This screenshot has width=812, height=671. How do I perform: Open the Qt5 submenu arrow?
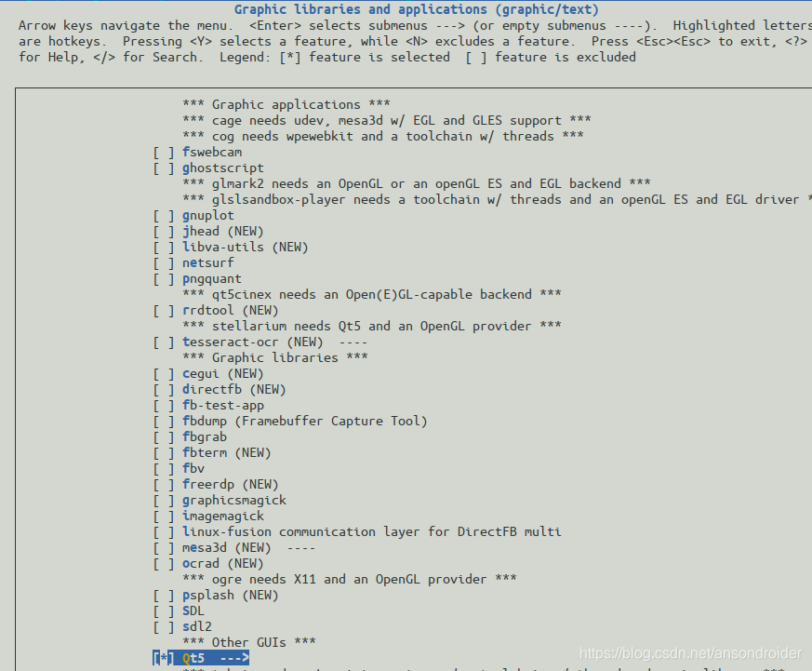click(x=234, y=658)
